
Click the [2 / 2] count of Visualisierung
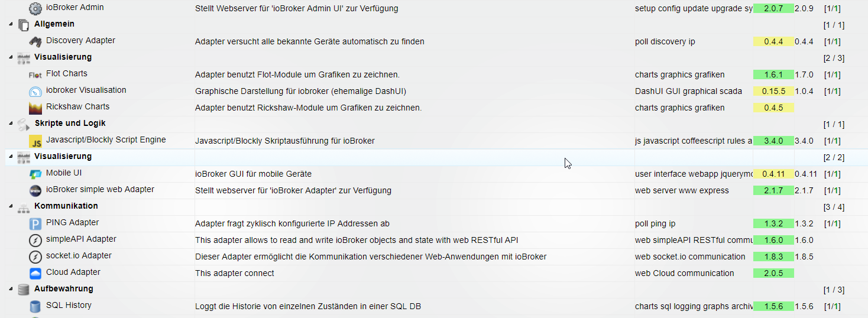point(834,157)
